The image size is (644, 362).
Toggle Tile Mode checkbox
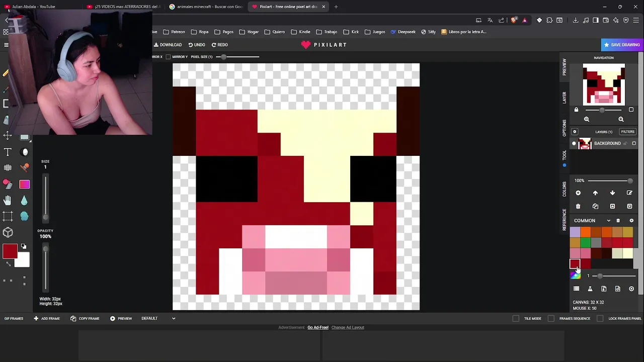516,318
